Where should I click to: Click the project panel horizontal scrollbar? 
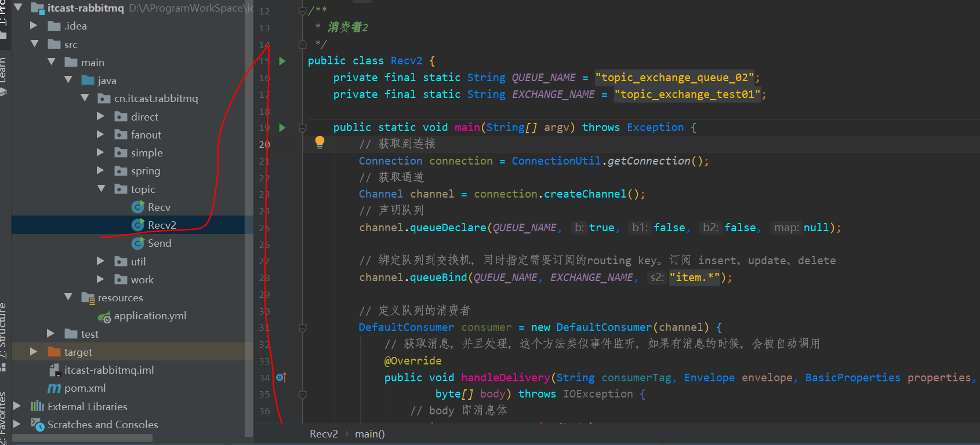click(82, 439)
